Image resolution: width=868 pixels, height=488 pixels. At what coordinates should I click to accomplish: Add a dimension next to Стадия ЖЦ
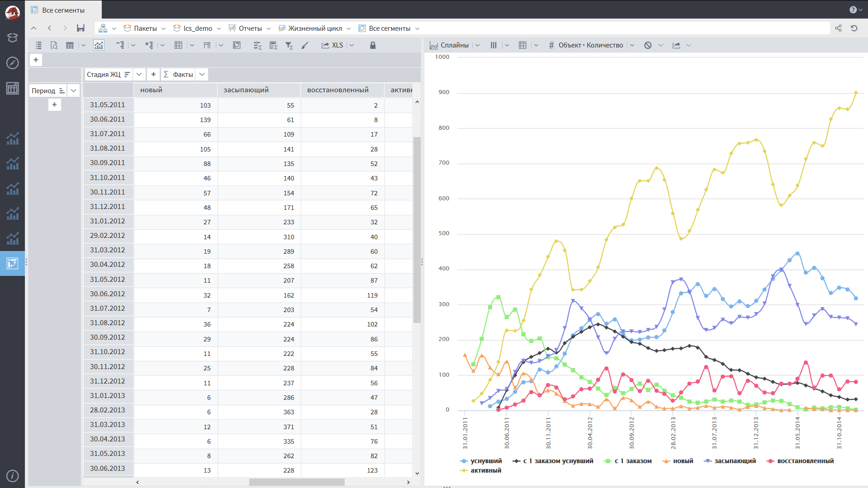point(153,75)
